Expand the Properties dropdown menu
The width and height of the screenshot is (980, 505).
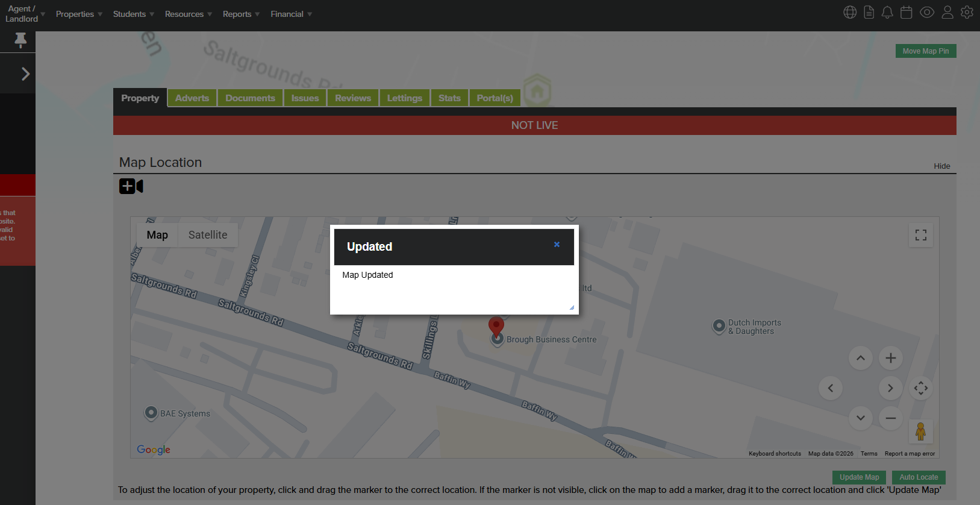point(79,14)
